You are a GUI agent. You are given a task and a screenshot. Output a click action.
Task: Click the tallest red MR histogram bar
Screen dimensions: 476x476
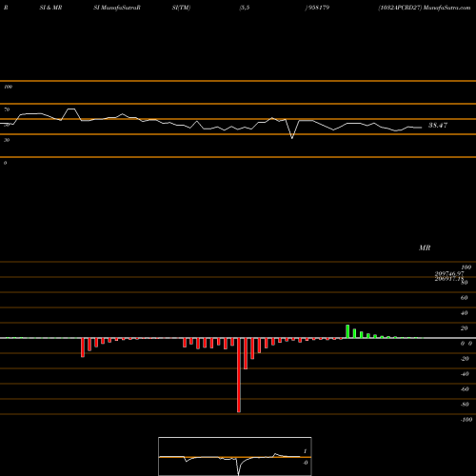pos(239,375)
